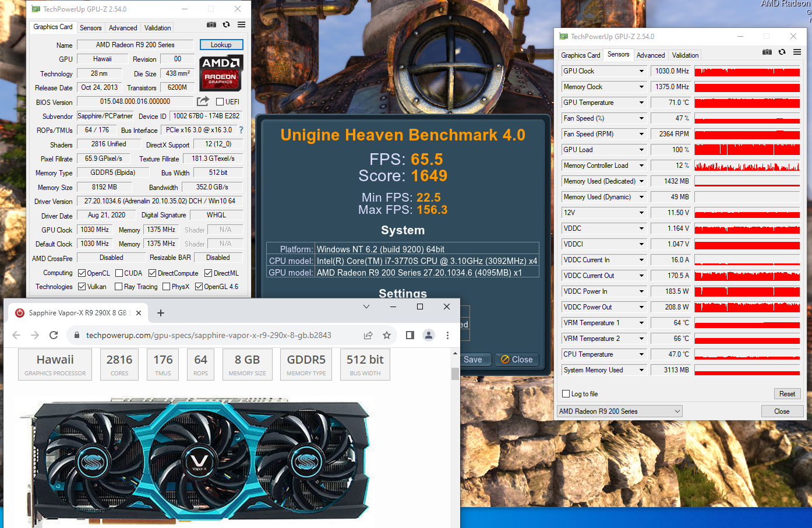Open the browser profile menu

click(x=429, y=335)
